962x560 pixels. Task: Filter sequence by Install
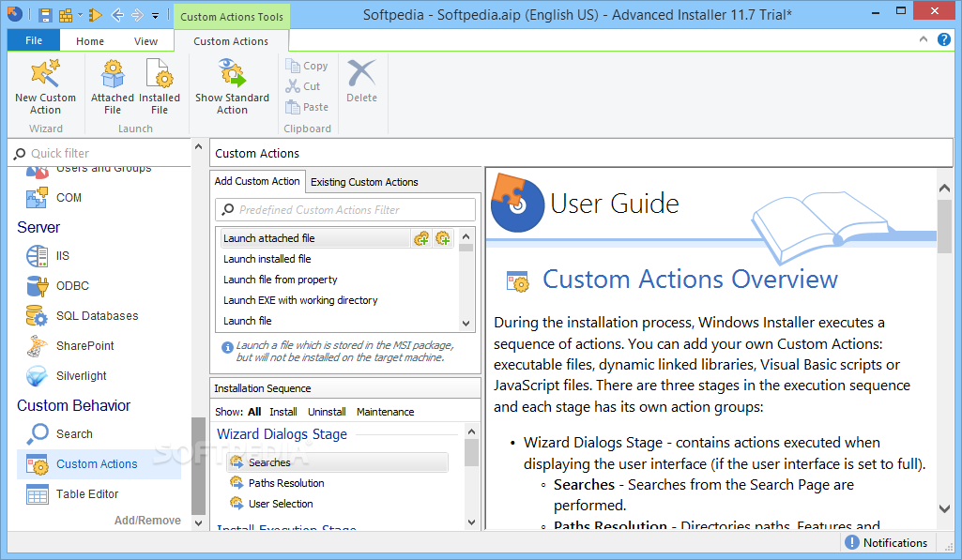tap(283, 412)
